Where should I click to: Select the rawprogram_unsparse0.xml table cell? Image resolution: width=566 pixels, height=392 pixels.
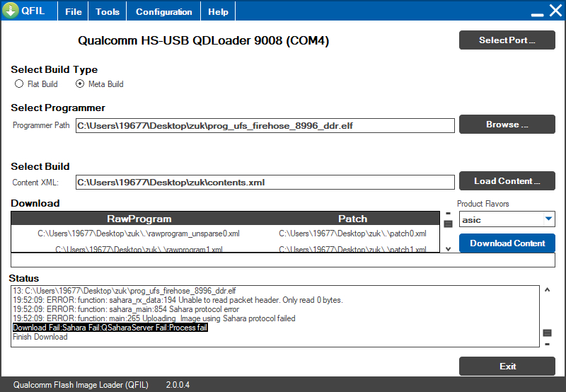tap(139, 234)
